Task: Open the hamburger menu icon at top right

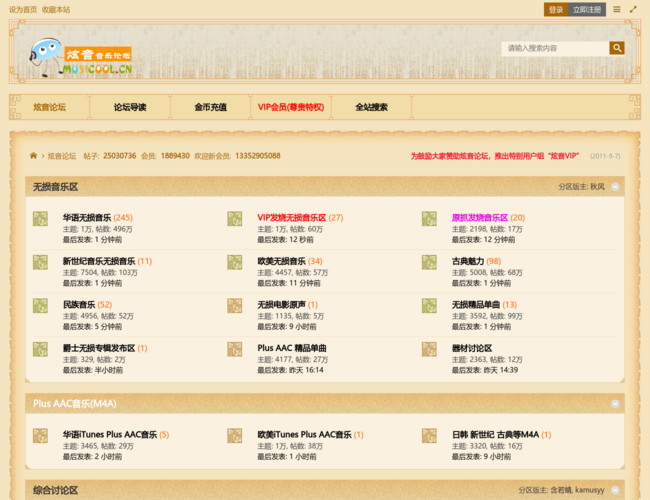Action: [617, 9]
